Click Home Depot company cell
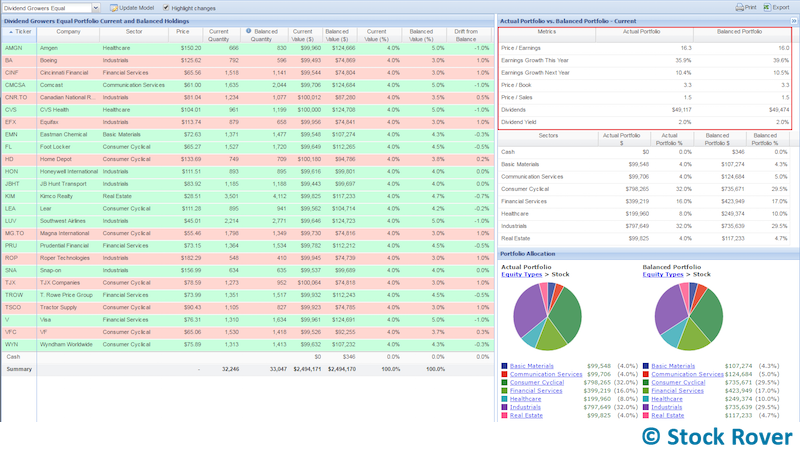This screenshot has height=453, width=800. click(x=68, y=159)
